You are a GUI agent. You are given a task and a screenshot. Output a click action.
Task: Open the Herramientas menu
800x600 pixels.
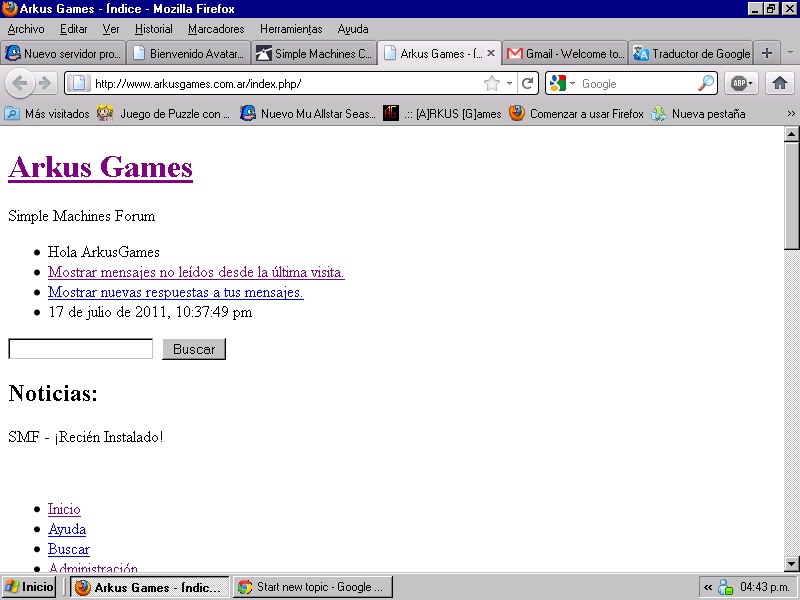coord(291,29)
